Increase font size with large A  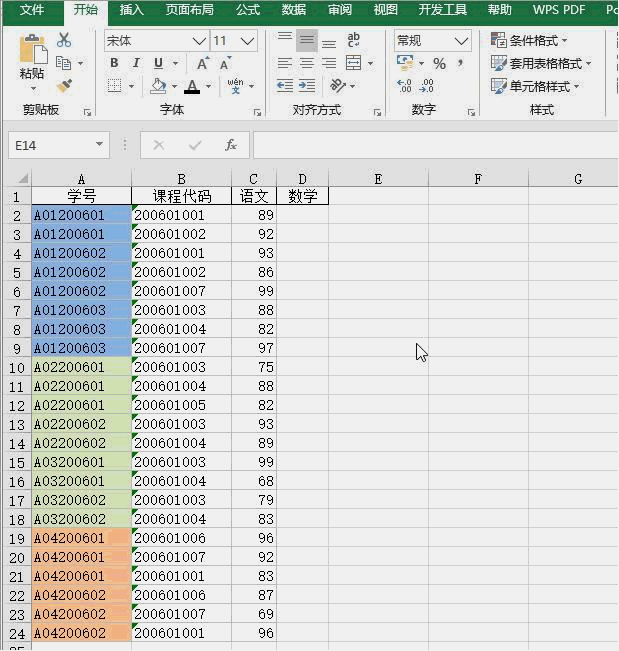click(203, 63)
